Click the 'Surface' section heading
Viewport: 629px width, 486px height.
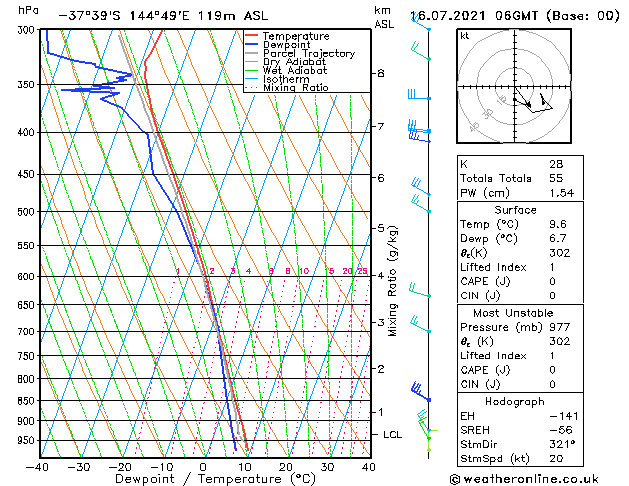point(515,210)
